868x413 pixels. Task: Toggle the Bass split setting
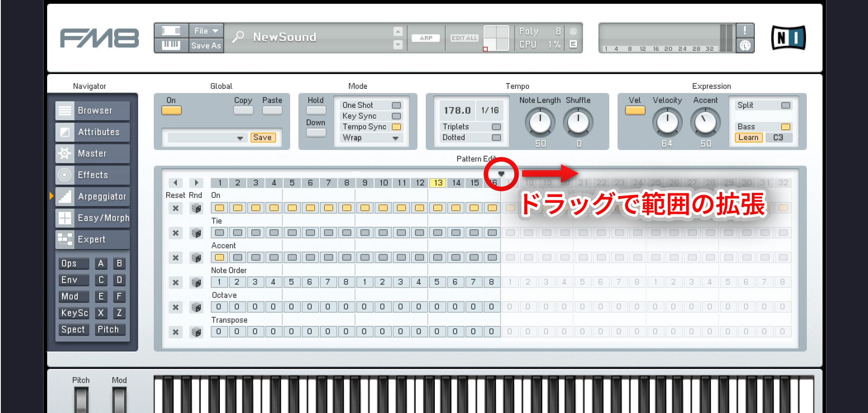tap(786, 127)
